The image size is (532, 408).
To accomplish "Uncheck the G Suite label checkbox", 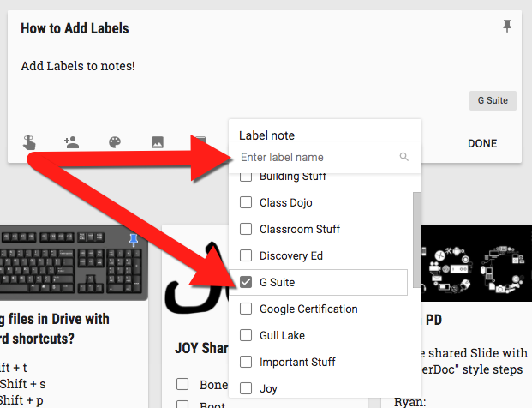I will point(246,282).
